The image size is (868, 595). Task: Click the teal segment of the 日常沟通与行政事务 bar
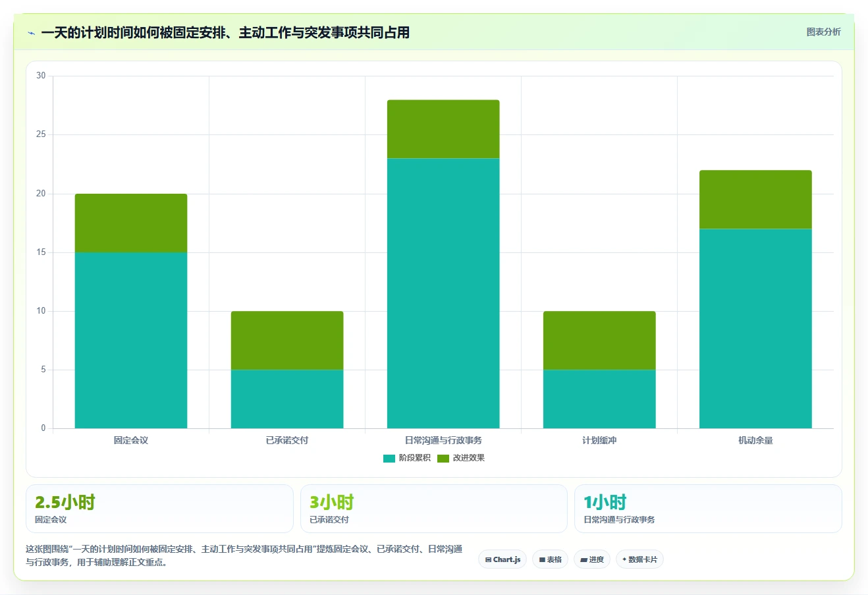443,293
